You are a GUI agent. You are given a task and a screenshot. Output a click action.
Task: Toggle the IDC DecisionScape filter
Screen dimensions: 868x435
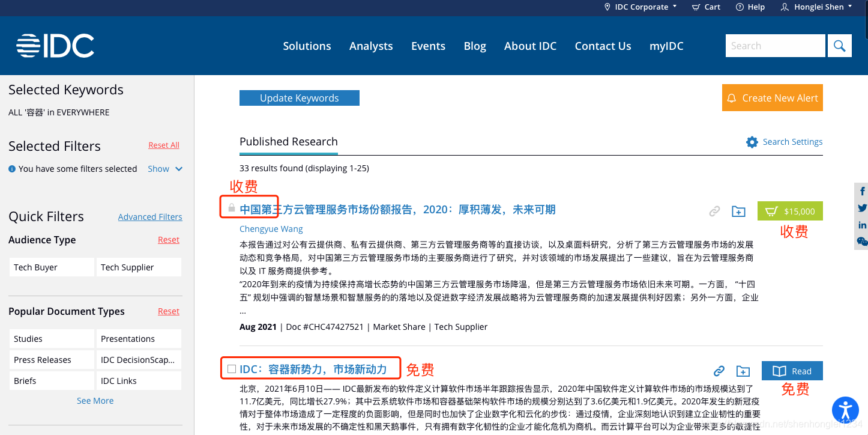point(139,360)
